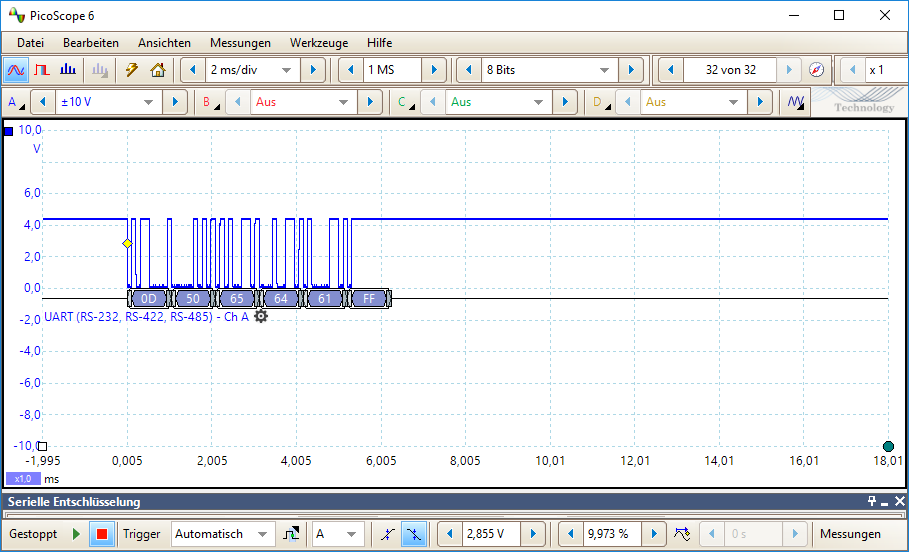The image size is (909, 552).
Task: Open math channels waveform icon
Action: pos(796,102)
